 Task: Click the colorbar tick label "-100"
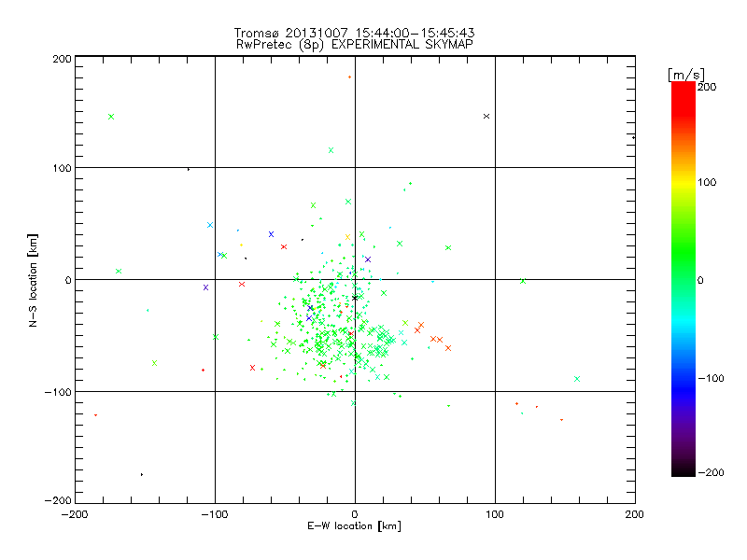point(711,378)
